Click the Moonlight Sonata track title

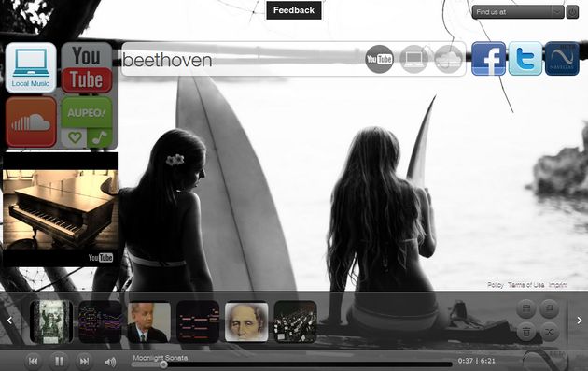[x=161, y=358]
